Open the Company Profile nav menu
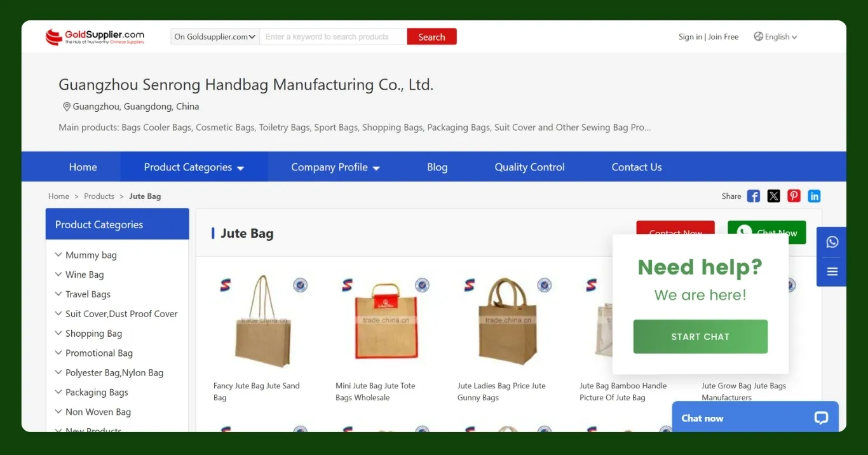The image size is (868, 455). pos(336,167)
